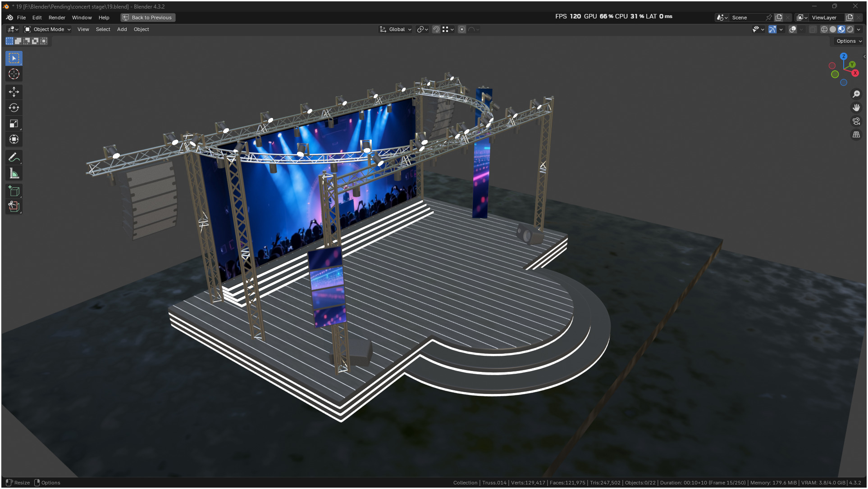Open the Add menu in viewport
Screen dimensions: 868x489
(122, 29)
